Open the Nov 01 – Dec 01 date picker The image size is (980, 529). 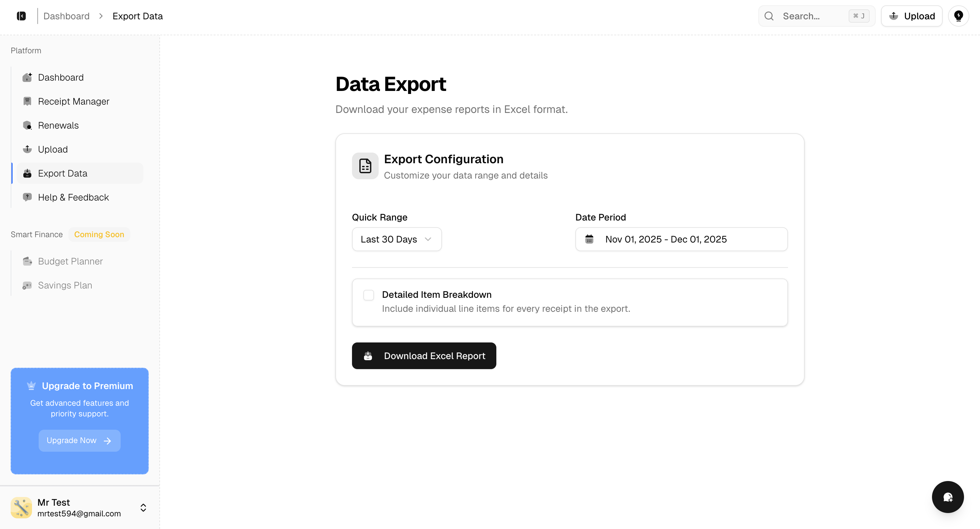(x=681, y=239)
